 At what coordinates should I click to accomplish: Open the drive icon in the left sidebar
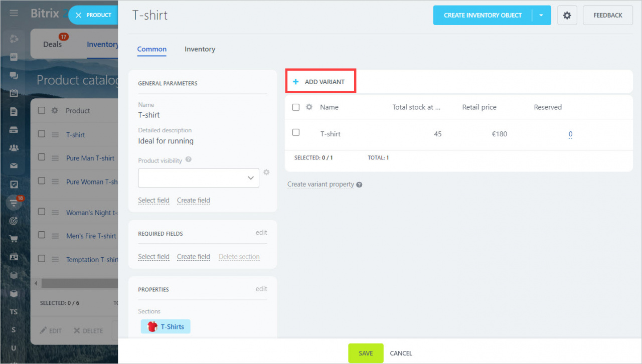point(14,130)
